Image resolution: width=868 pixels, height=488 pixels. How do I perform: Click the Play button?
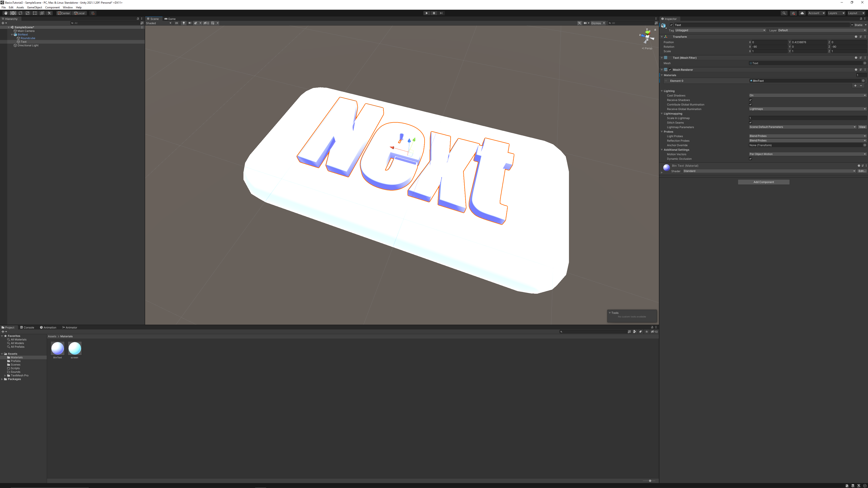427,13
